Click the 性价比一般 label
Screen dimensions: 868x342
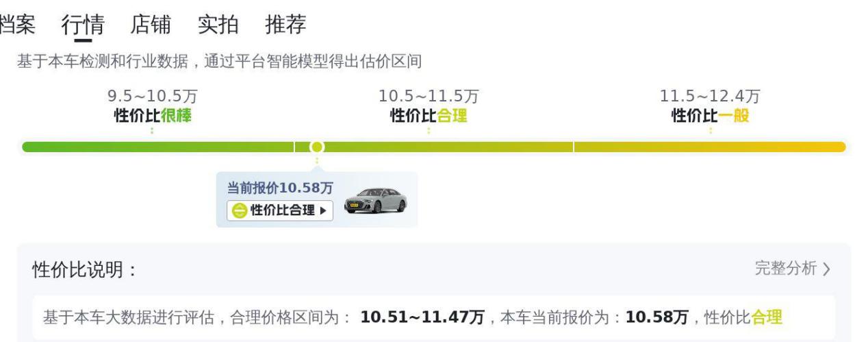click(x=711, y=115)
